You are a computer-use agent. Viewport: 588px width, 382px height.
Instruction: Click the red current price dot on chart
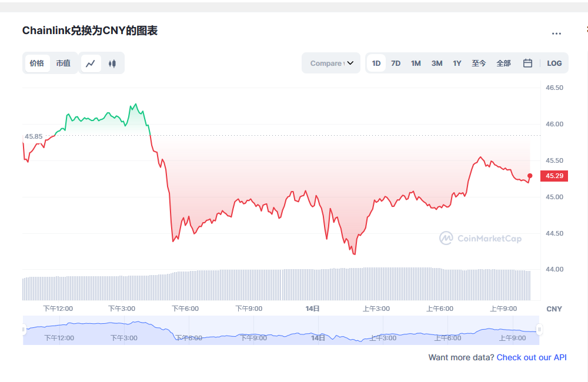coord(530,176)
